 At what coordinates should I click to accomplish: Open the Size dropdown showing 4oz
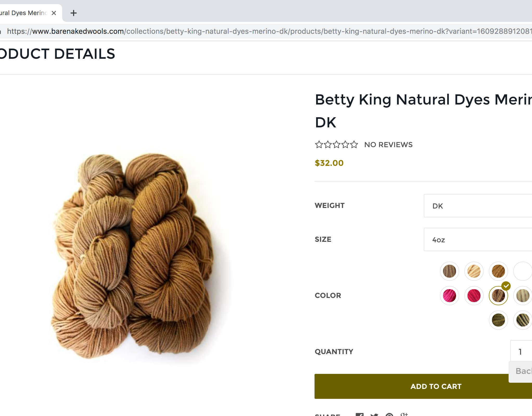click(478, 239)
